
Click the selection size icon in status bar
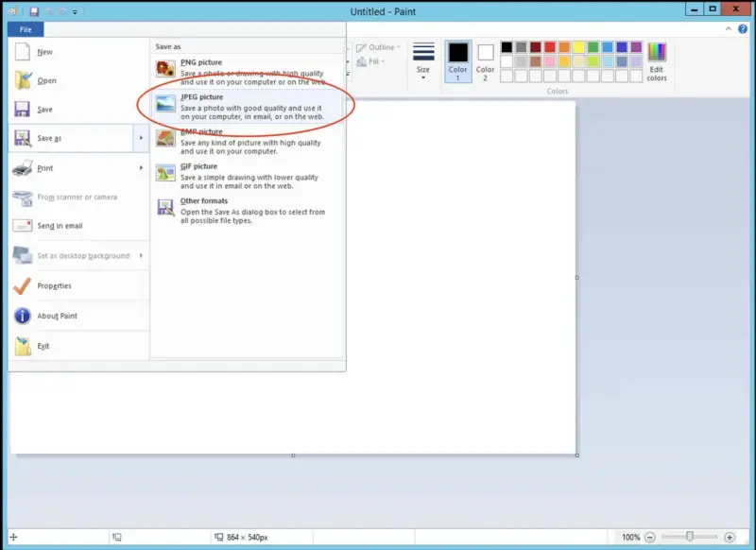pos(116,537)
